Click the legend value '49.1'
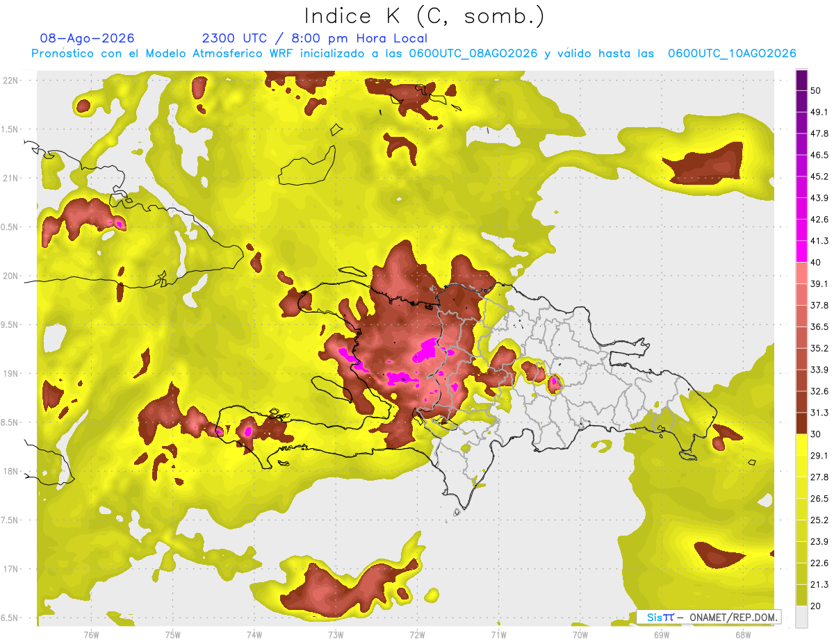Viewport: 834px width, 644px height. point(819,112)
